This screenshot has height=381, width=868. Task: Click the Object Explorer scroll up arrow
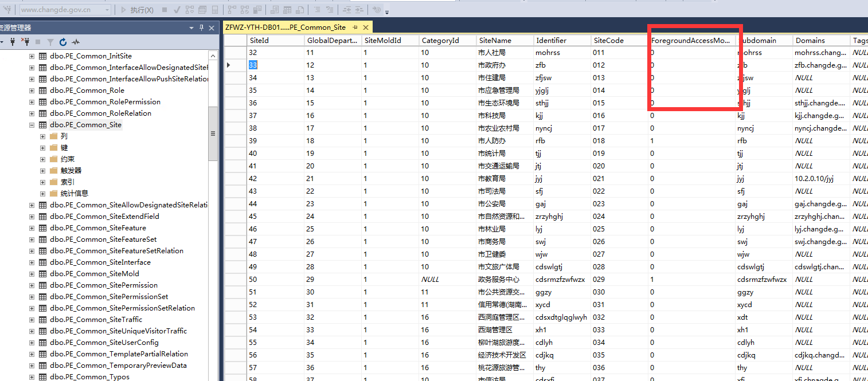213,56
